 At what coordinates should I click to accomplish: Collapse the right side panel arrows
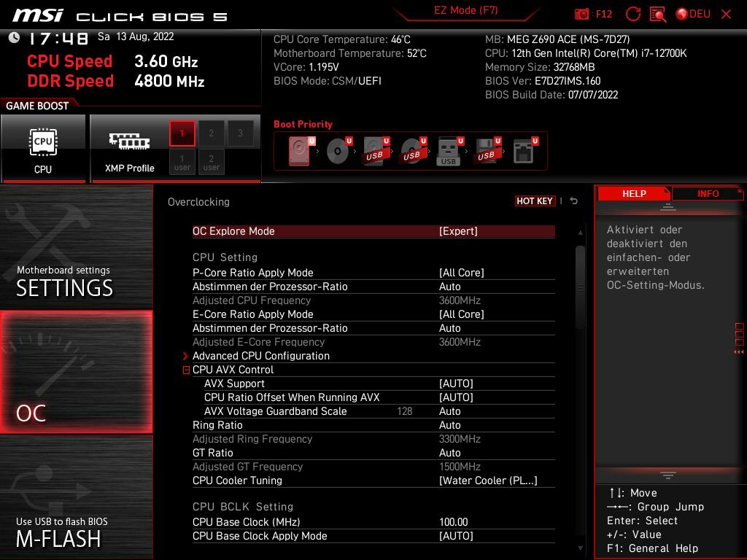coord(739,352)
